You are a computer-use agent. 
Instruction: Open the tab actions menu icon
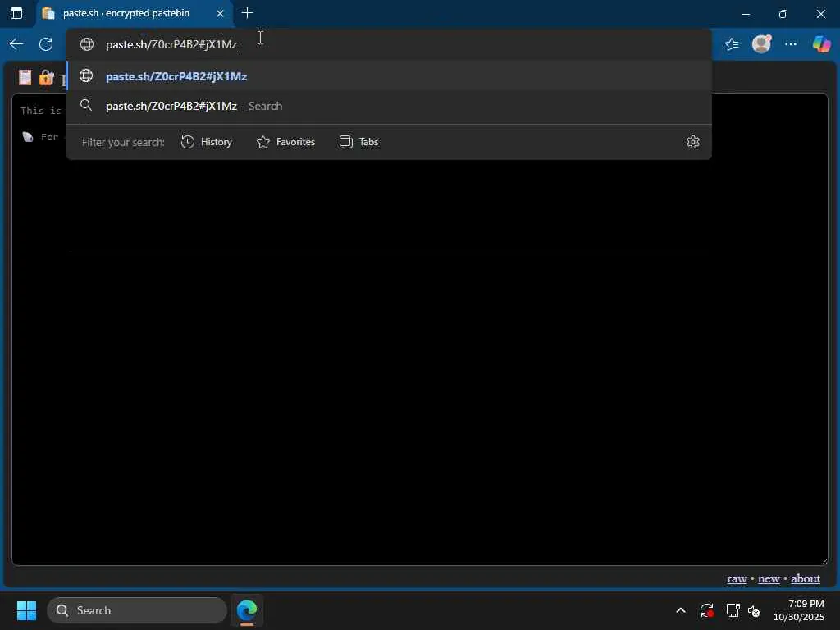16,13
